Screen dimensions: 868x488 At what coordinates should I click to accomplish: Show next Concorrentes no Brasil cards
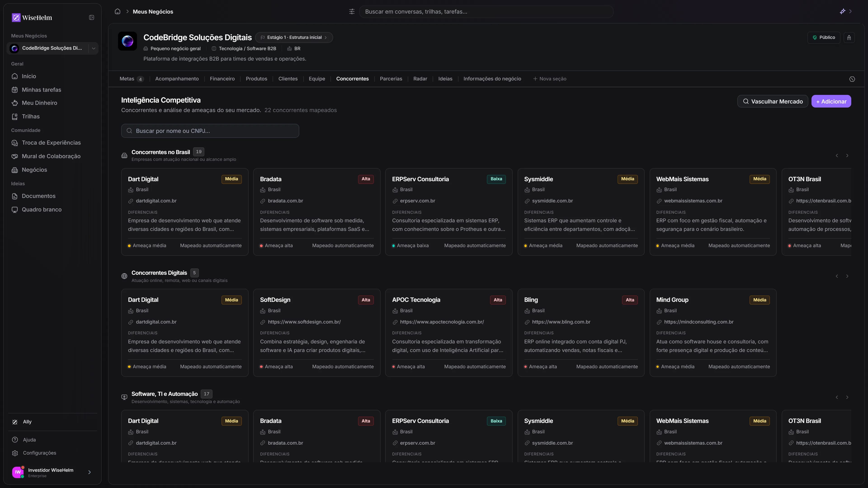pyautogui.click(x=847, y=155)
